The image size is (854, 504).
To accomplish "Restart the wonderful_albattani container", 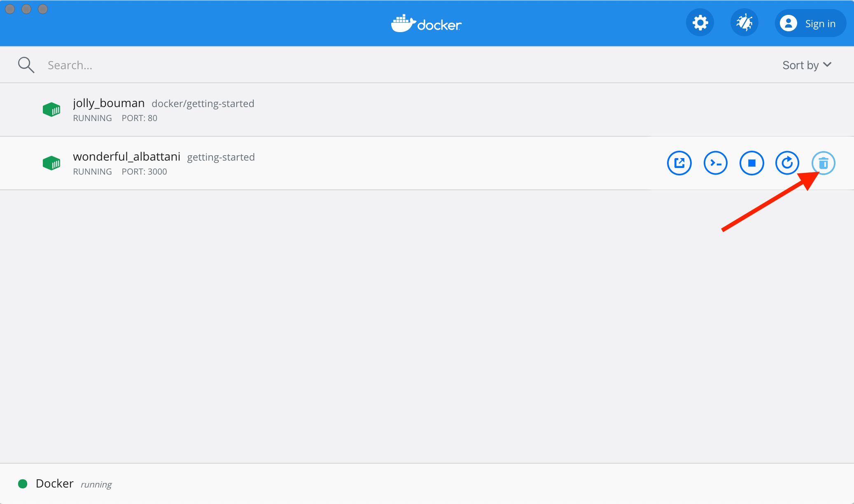I will click(x=787, y=163).
